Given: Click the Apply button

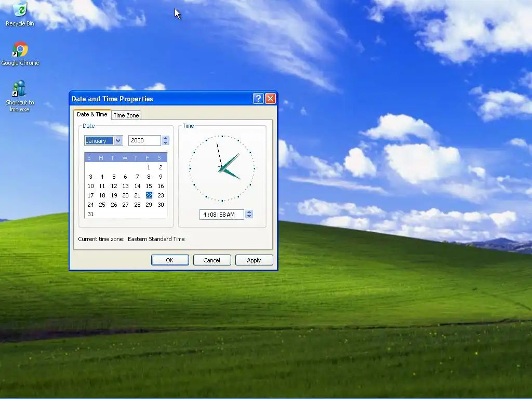Looking at the screenshot, I should (x=254, y=260).
